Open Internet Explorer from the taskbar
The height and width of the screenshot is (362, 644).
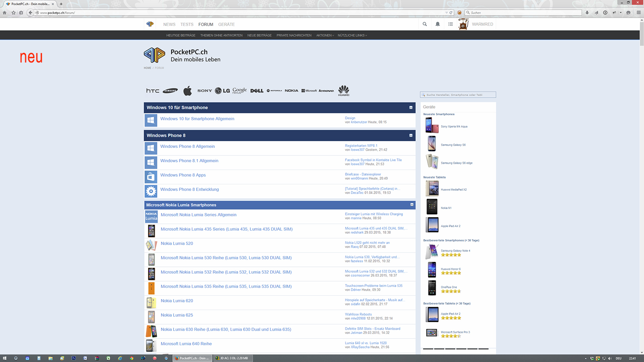pos(120,358)
